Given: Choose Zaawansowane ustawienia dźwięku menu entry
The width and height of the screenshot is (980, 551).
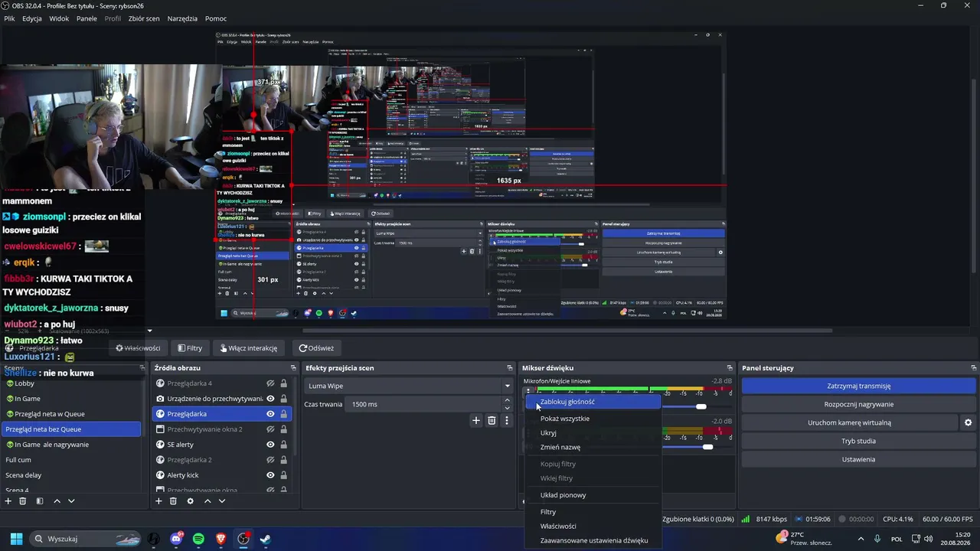Looking at the screenshot, I should pos(593,540).
